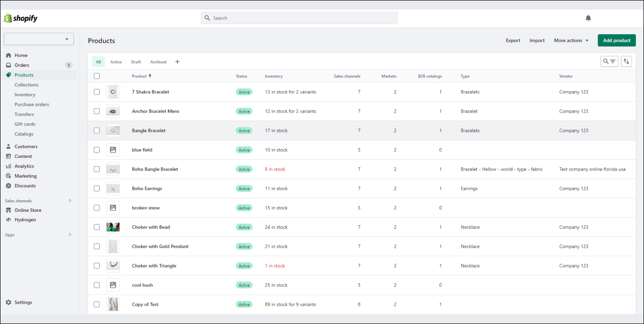Open the 7 Shakra Bracelet thumbnail
This screenshot has width=644, height=324.
pos(113,92)
